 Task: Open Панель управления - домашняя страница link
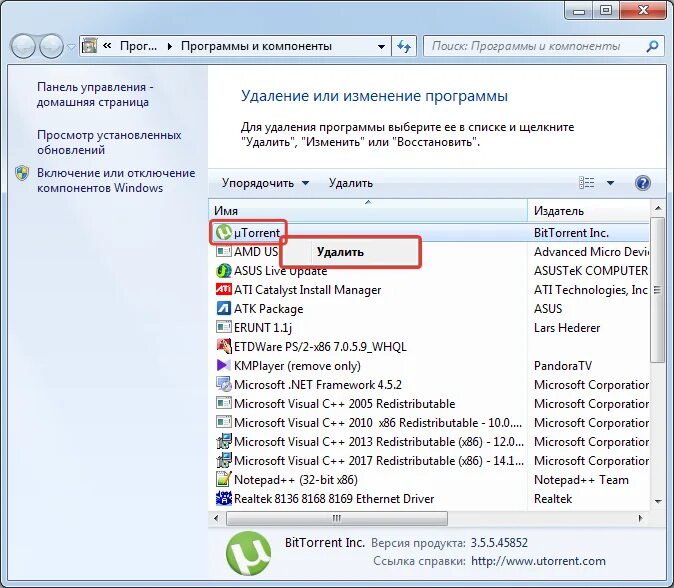click(95, 94)
